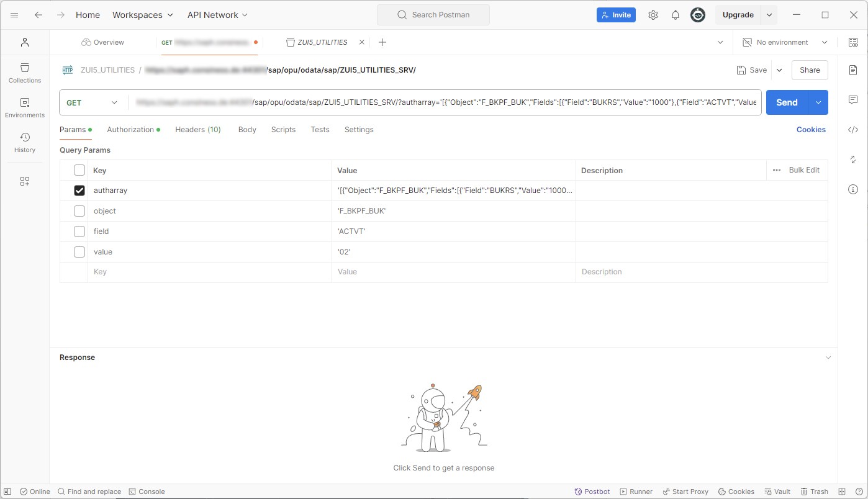The height and width of the screenshot is (499, 868).
Task: Open Save options dropdown arrow
Action: (779, 70)
